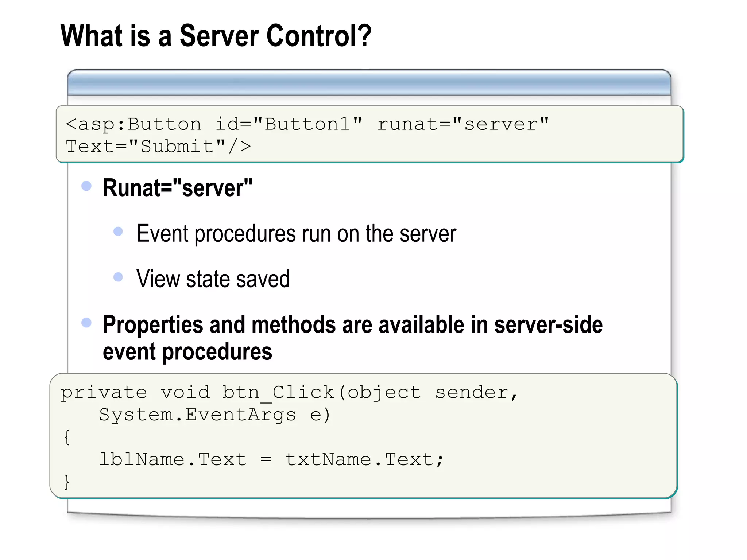
Task: Click the bullet dot before 'Event procedures run'
Action: (118, 231)
